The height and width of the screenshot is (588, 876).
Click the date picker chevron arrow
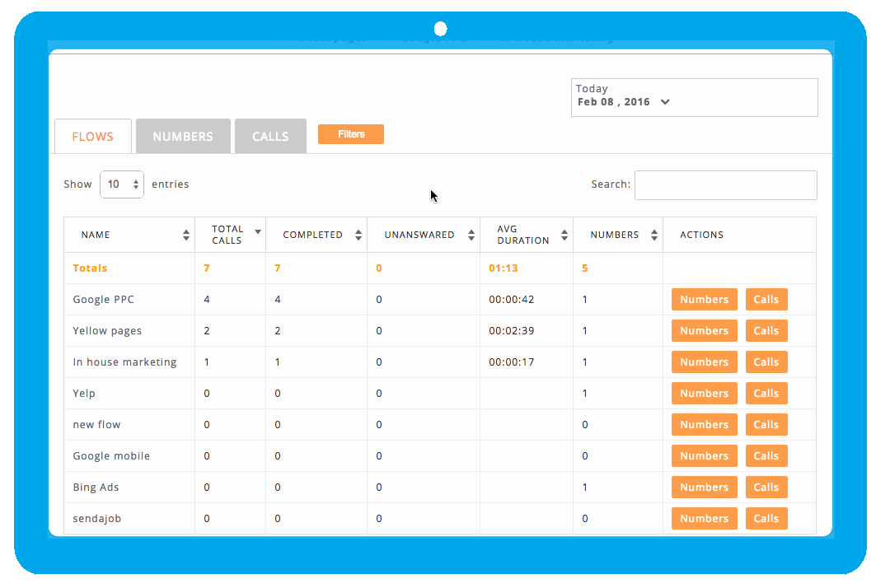pos(665,101)
